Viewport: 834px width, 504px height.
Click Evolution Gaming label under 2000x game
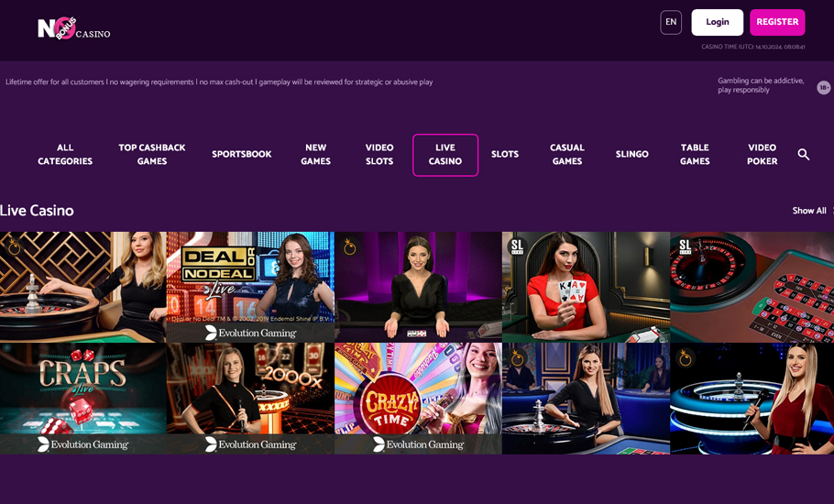[x=250, y=444]
